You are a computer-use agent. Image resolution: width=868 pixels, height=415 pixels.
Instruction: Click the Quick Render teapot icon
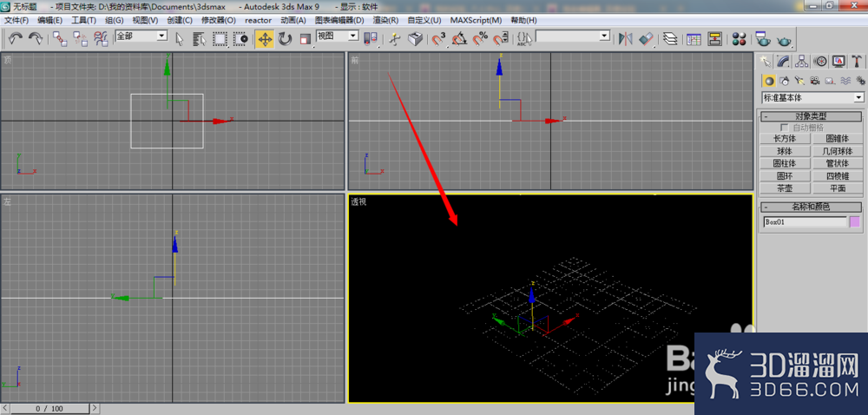pyautogui.click(x=784, y=39)
